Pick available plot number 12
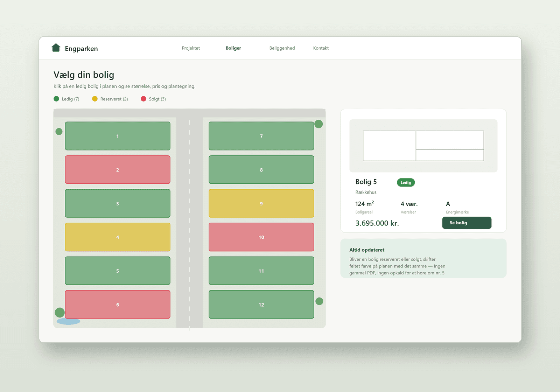Image resolution: width=560 pixels, height=392 pixels. tap(261, 304)
